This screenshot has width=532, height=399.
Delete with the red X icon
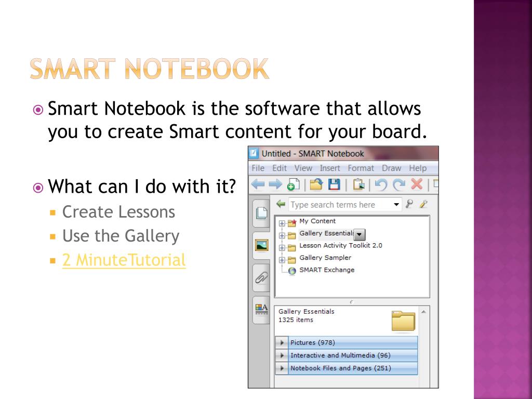(x=417, y=184)
